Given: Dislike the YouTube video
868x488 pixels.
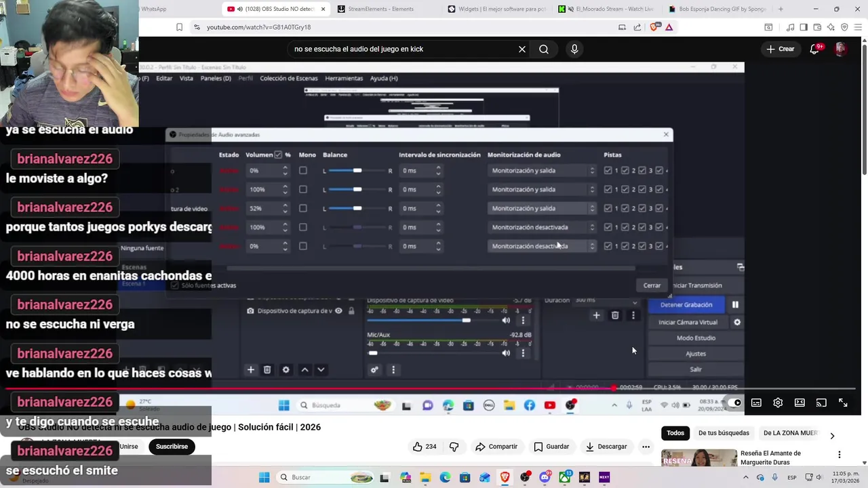Looking at the screenshot, I should 454,447.
